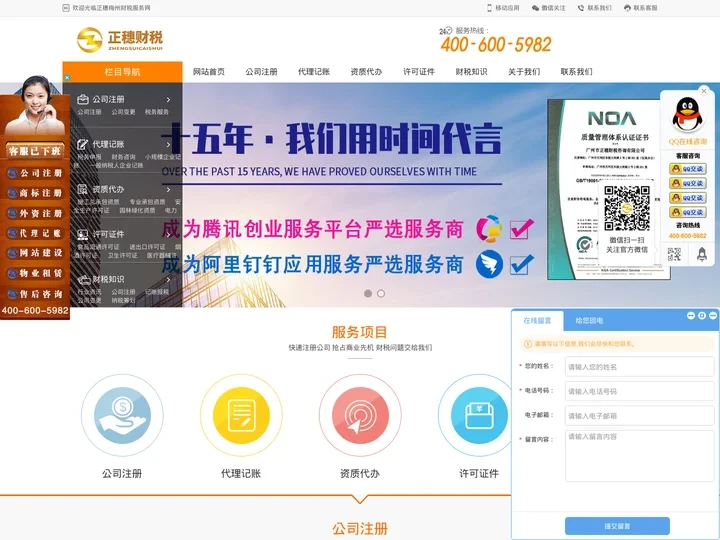Click 售后咨询 in left floating panel

click(35, 294)
